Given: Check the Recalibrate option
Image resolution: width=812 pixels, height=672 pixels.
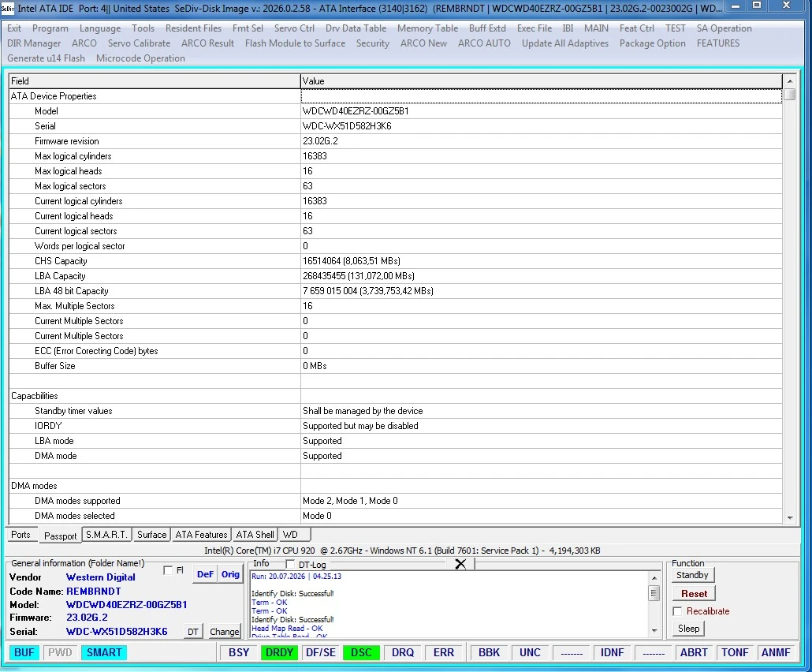Looking at the screenshot, I should click(677, 611).
